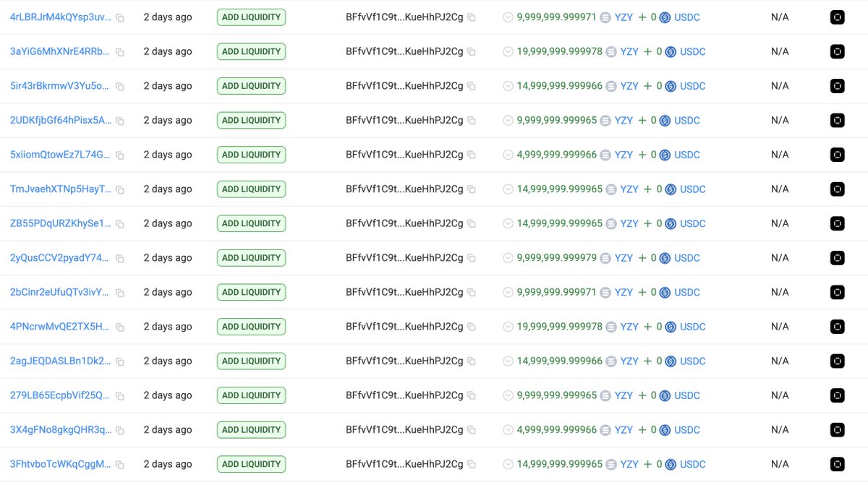Screen dimensions: 868x485
Task: Select amount 14,999,999.999965 in 3FhtvboTcWKqCggM row
Action: click(x=560, y=463)
